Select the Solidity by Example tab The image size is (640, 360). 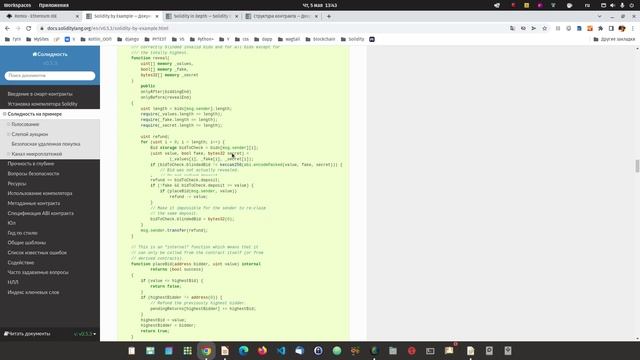click(x=123, y=16)
